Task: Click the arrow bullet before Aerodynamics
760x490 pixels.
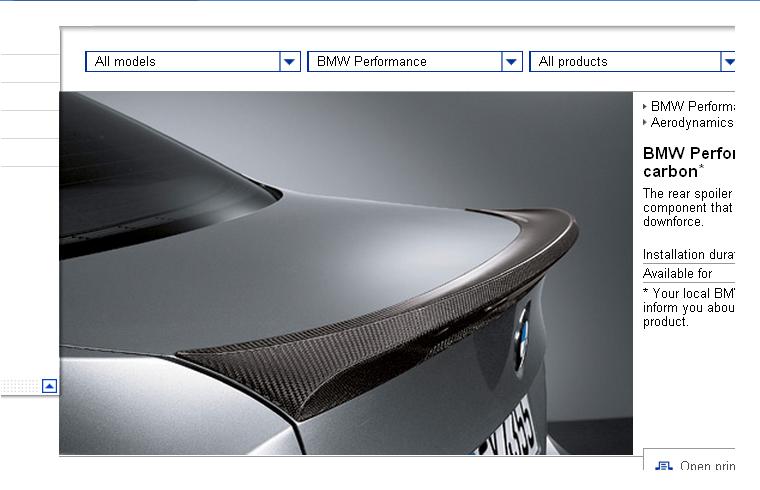Action: point(645,123)
